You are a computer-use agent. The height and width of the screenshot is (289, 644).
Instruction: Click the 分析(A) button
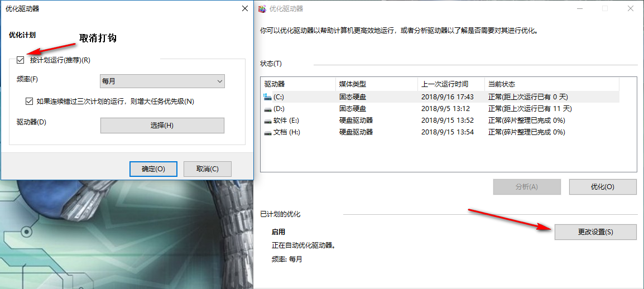point(527,187)
